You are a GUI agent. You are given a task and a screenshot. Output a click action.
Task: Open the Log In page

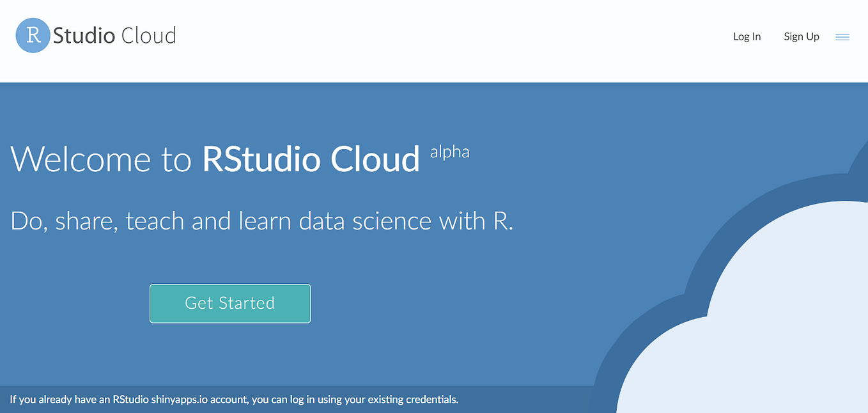point(747,37)
